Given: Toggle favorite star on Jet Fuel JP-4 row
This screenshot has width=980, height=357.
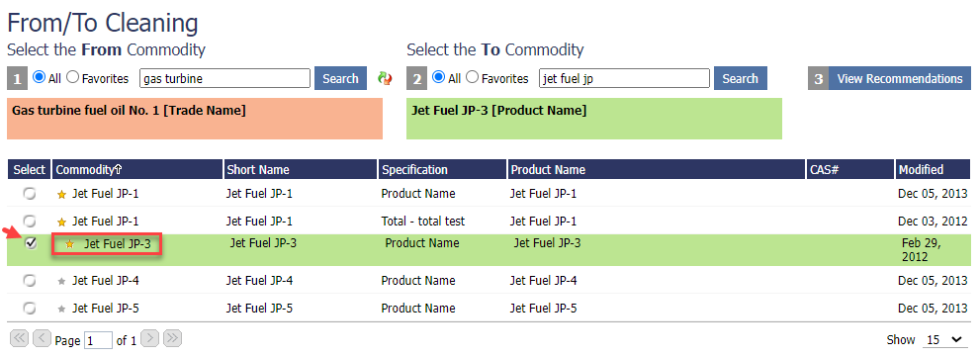Looking at the screenshot, I should tap(61, 282).
